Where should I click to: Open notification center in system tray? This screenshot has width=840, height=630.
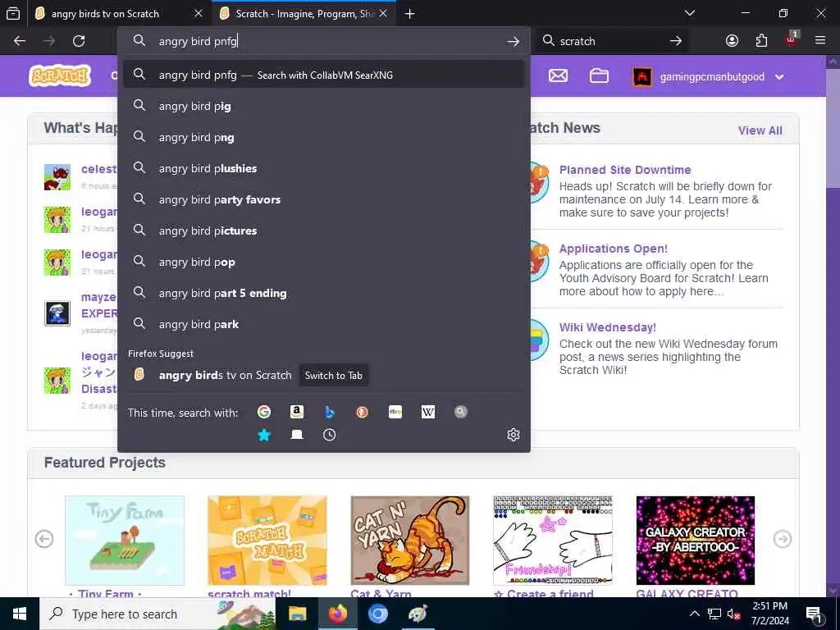[x=814, y=614]
